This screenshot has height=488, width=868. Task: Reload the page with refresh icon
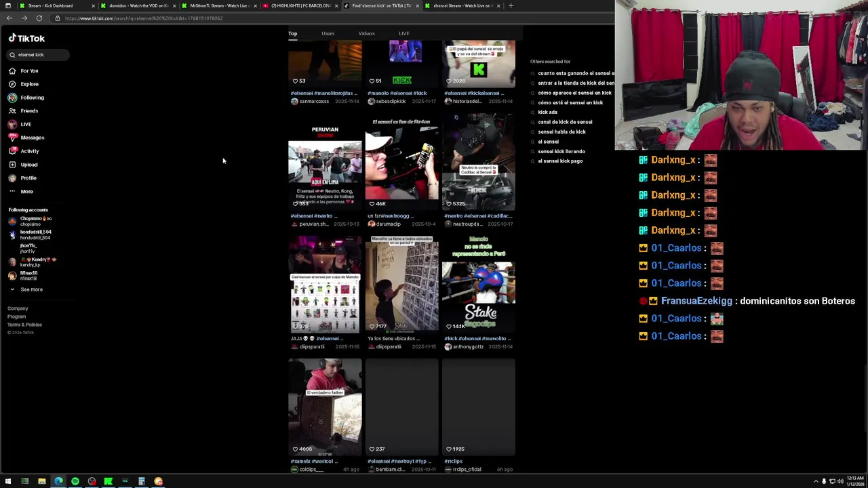pyautogui.click(x=39, y=18)
